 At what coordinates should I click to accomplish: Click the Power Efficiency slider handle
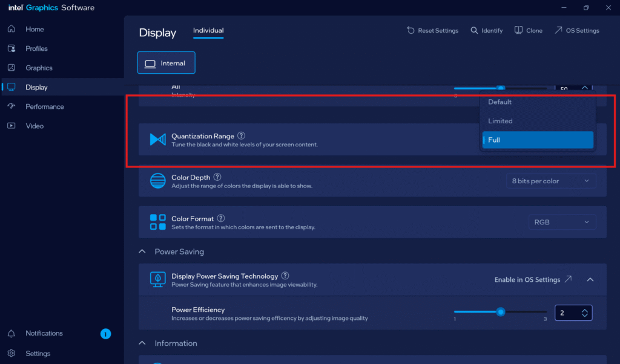pyautogui.click(x=501, y=312)
